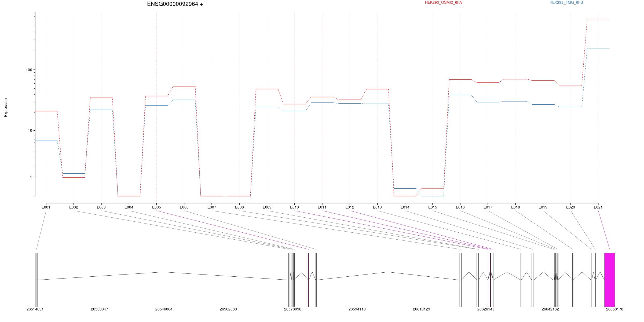Click exon label E017
644x322 pixels.
pyautogui.click(x=488, y=207)
